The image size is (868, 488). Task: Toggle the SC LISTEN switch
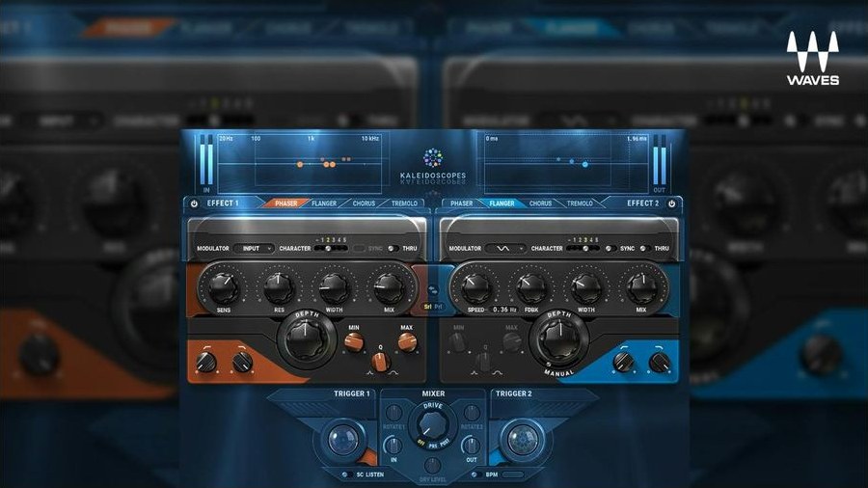coord(345,474)
